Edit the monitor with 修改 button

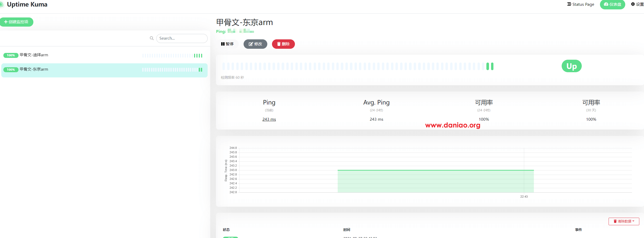tap(255, 44)
